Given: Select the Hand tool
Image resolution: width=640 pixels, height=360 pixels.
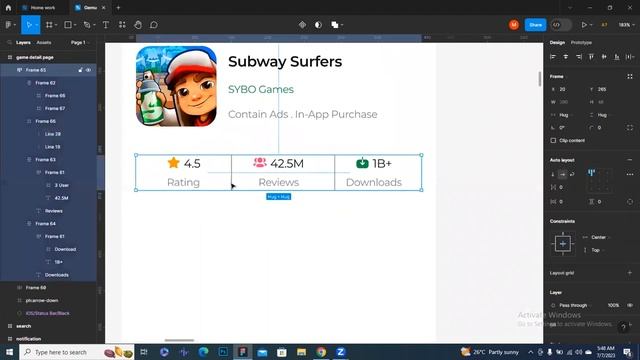Looking at the screenshot, I should pos(138,25).
